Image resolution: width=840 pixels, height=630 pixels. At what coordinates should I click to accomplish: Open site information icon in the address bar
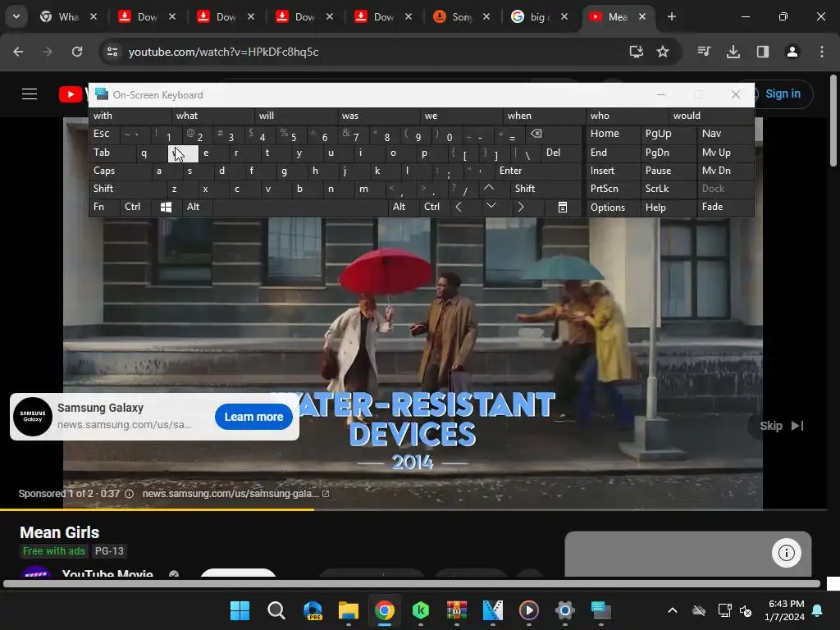coord(112,52)
